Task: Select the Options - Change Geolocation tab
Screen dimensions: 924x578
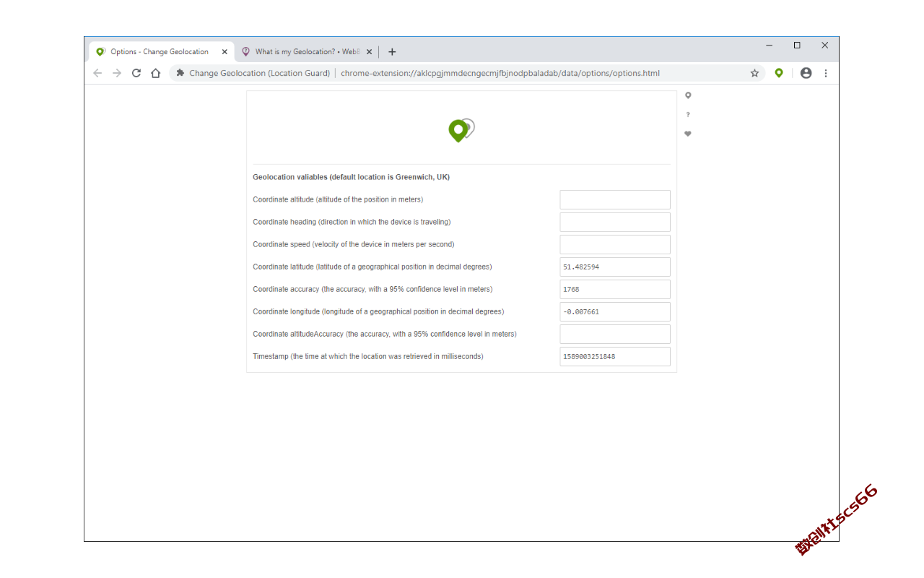Action: (x=162, y=52)
